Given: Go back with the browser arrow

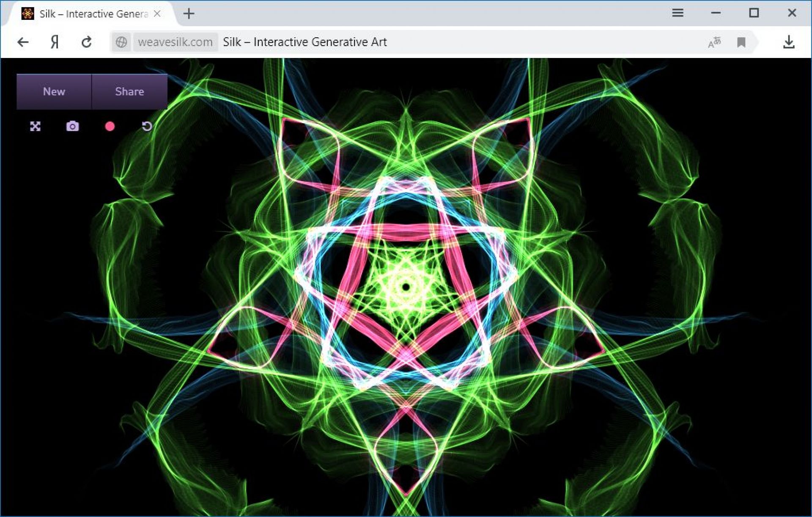Looking at the screenshot, I should 23,42.
